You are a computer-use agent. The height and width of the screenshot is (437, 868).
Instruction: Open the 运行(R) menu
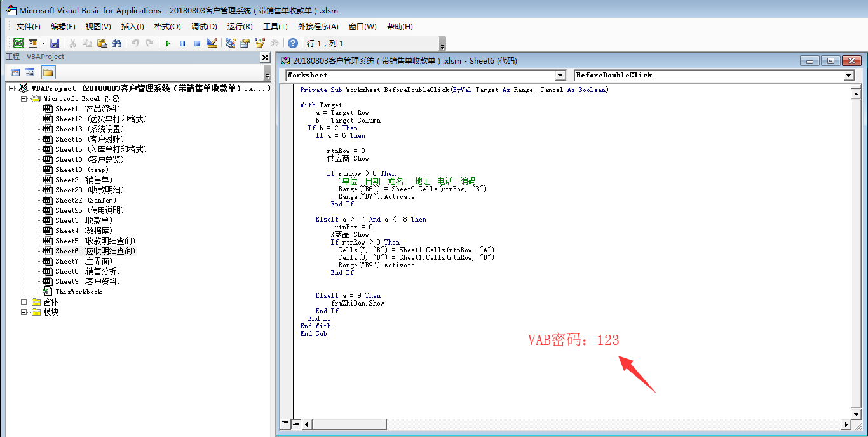pyautogui.click(x=240, y=27)
